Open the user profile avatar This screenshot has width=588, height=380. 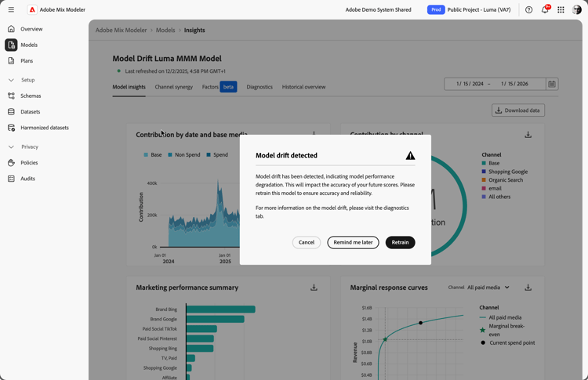click(577, 9)
